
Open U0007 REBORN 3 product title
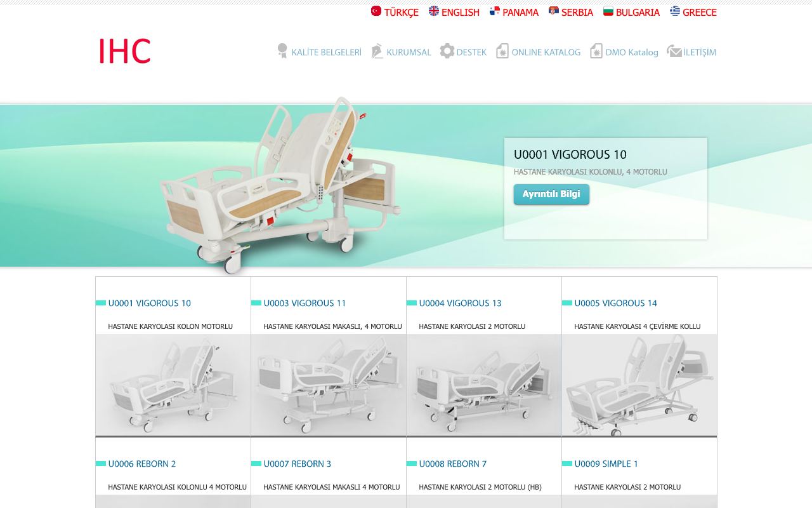[x=298, y=464]
